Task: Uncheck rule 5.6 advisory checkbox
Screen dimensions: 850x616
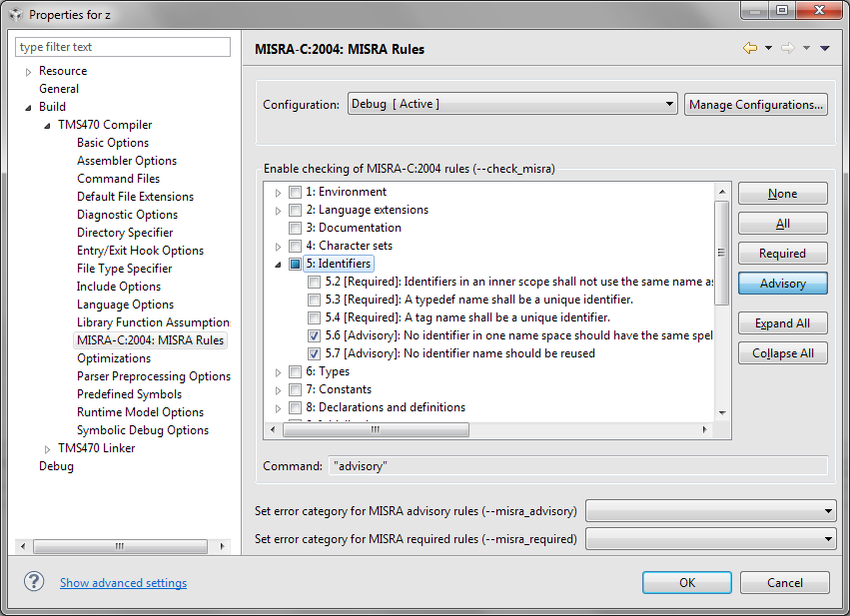Action: tap(314, 335)
